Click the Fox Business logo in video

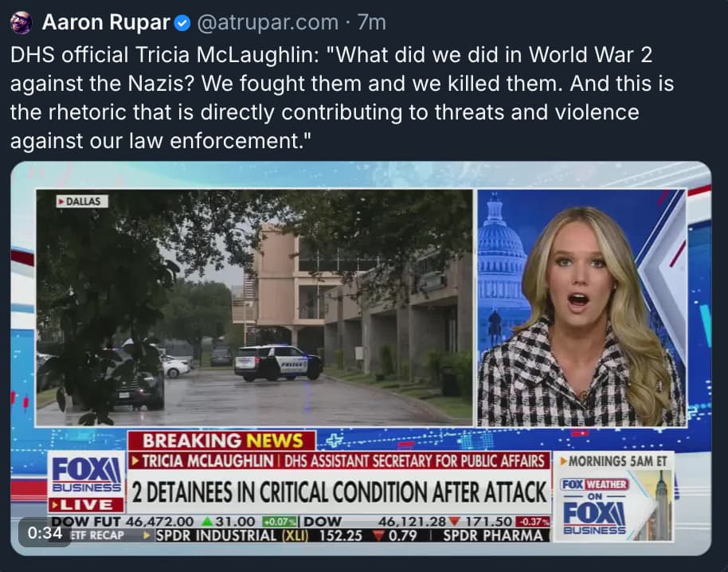coord(86,474)
